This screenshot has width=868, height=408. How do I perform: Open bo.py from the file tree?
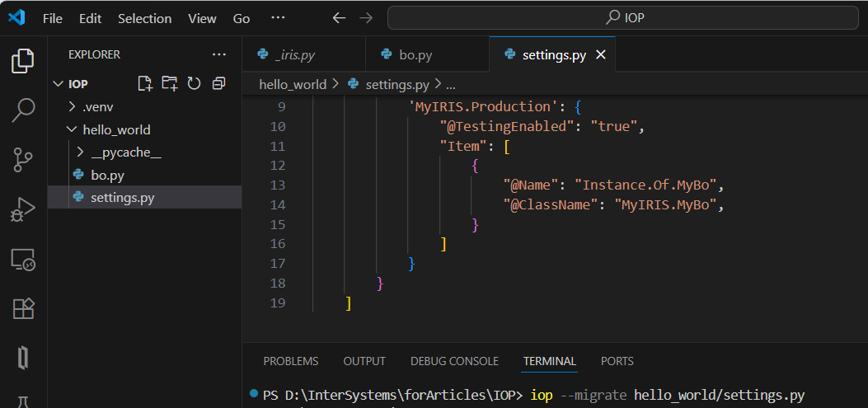coord(107,175)
